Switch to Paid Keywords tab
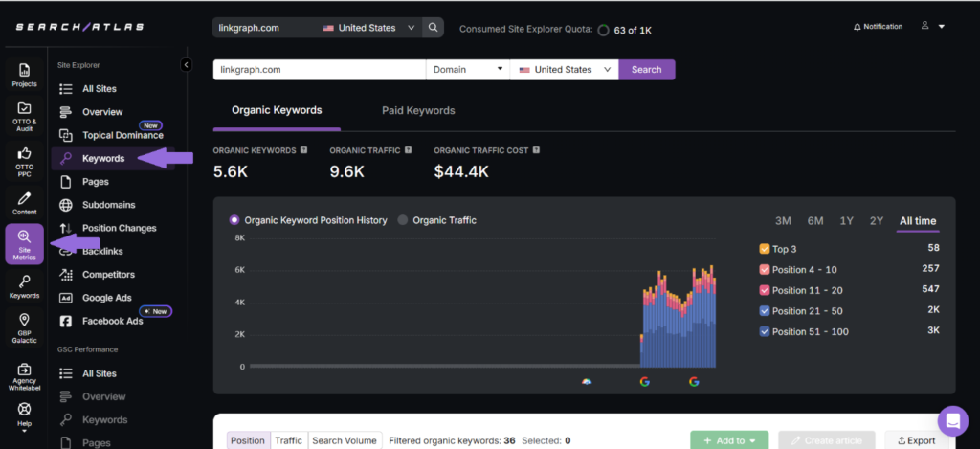 tap(418, 110)
